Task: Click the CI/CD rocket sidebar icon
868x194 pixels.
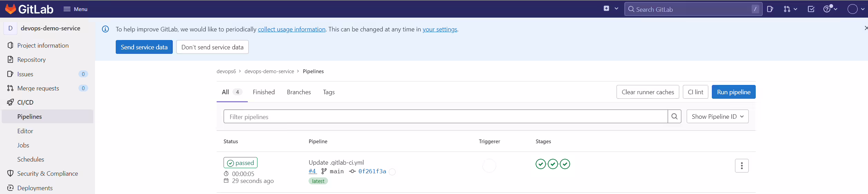Action: click(10, 103)
